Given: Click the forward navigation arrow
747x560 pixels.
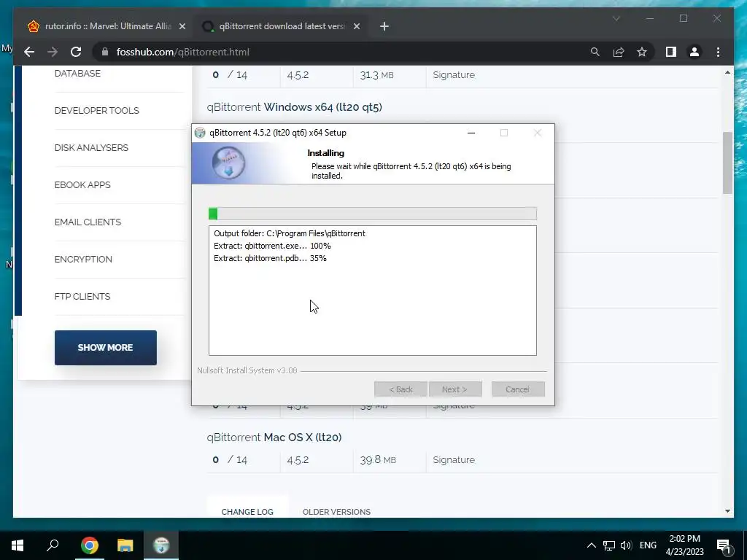Looking at the screenshot, I should coord(53,52).
